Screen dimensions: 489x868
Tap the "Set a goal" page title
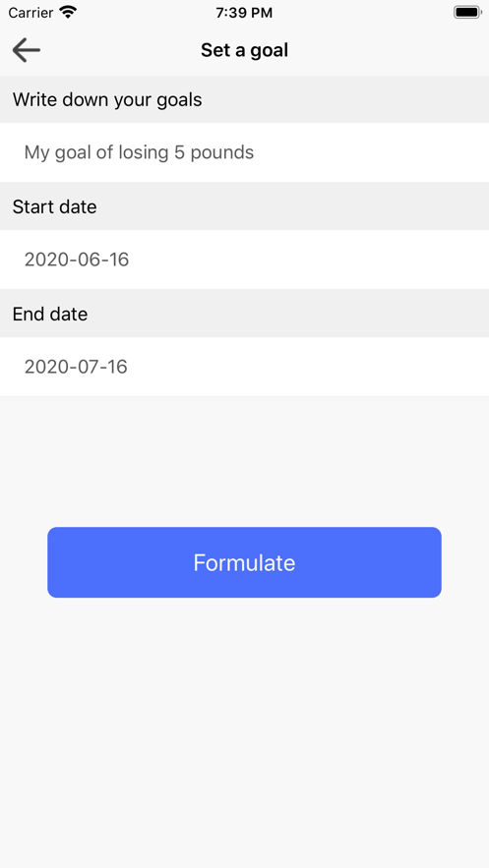click(x=244, y=50)
